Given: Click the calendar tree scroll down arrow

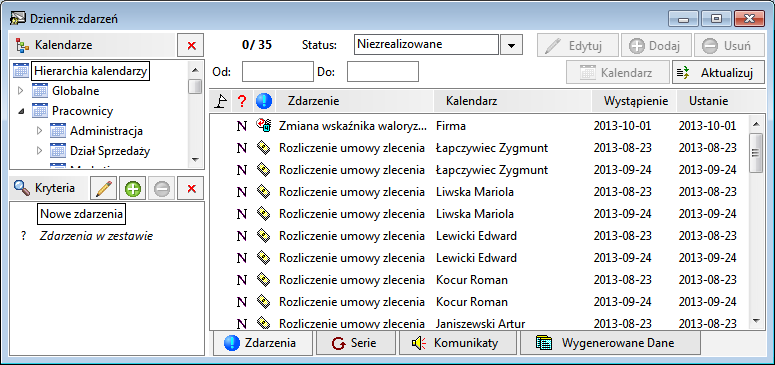Looking at the screenshot, I should [196, 159].
